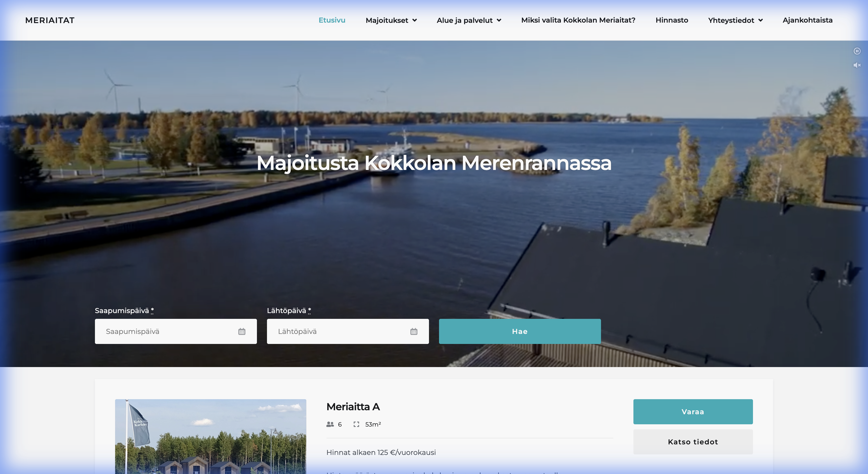Viewport: 868px width, 474px height.
Task: Click Varaa to book Meriaitta A
Action: tap(693, 411)
